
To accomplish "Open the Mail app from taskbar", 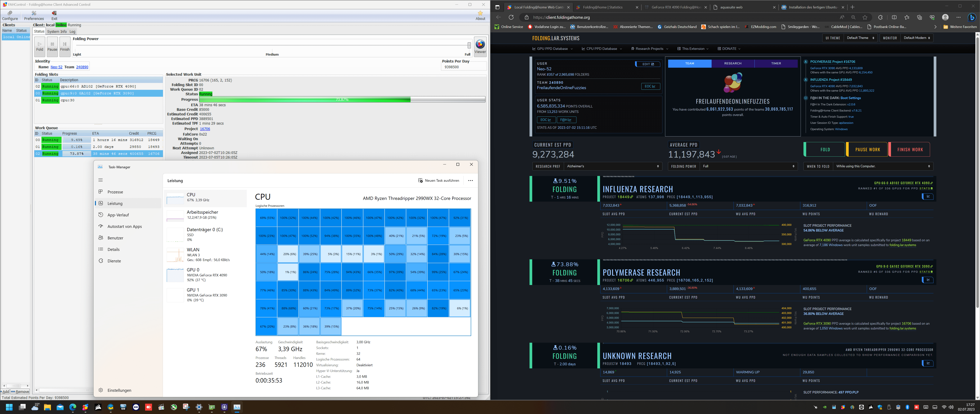I will pos(60,407).
